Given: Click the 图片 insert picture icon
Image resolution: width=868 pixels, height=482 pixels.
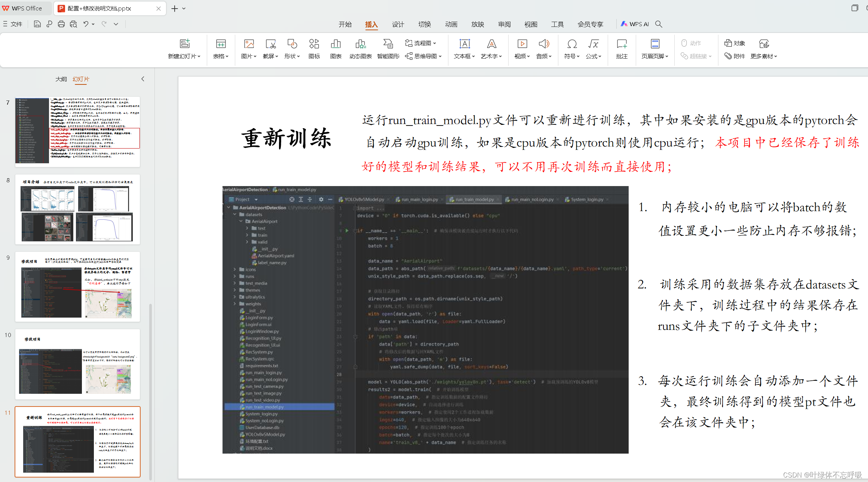Looking at the screenshot, I should pyautogui.click(x=249, y=44).
